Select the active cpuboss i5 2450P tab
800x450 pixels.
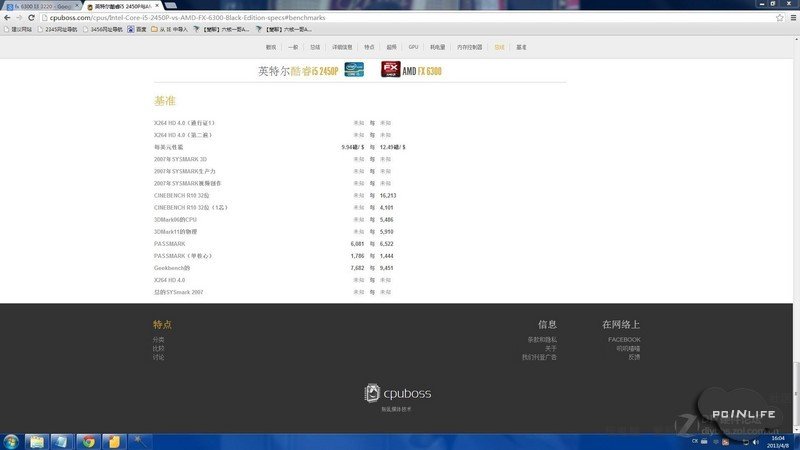(122, 6)
